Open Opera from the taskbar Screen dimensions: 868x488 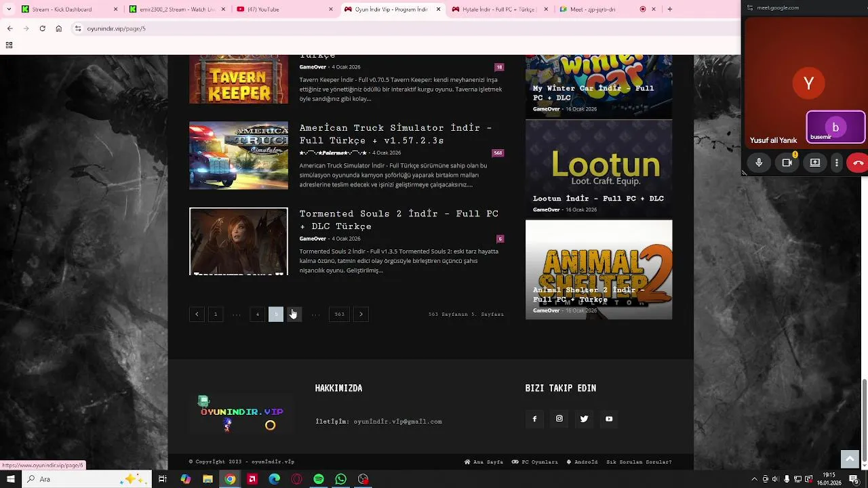coord(296,479)
